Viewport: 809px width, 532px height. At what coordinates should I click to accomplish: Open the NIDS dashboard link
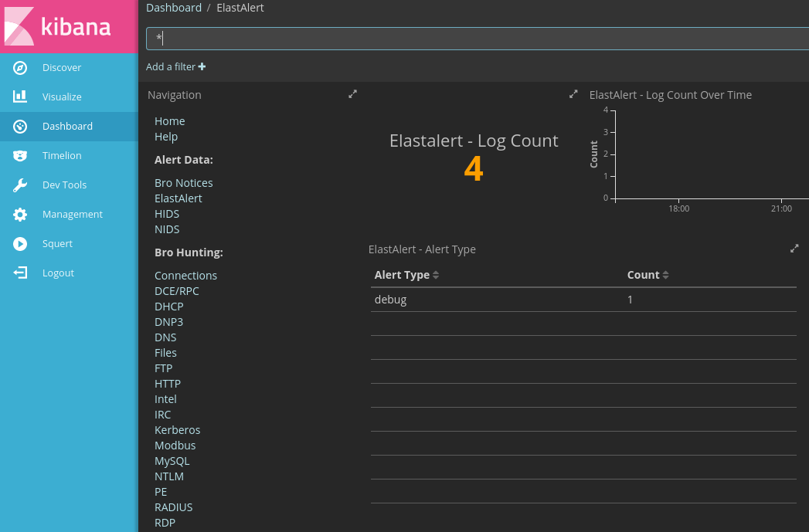167,229
